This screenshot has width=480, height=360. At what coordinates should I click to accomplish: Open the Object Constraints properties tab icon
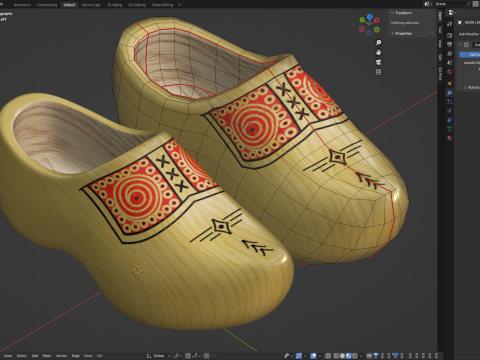(450, 120)
